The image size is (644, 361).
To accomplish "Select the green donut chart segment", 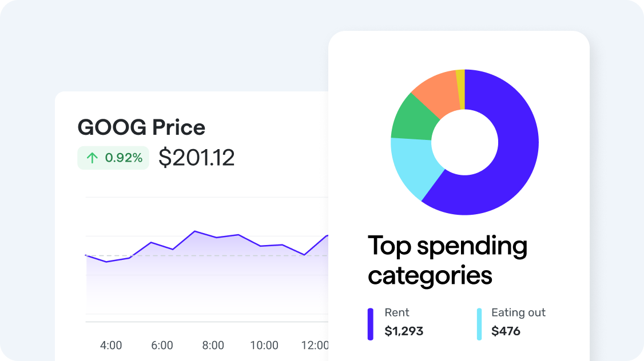I will pyautogui.click(x=412, y=118).
